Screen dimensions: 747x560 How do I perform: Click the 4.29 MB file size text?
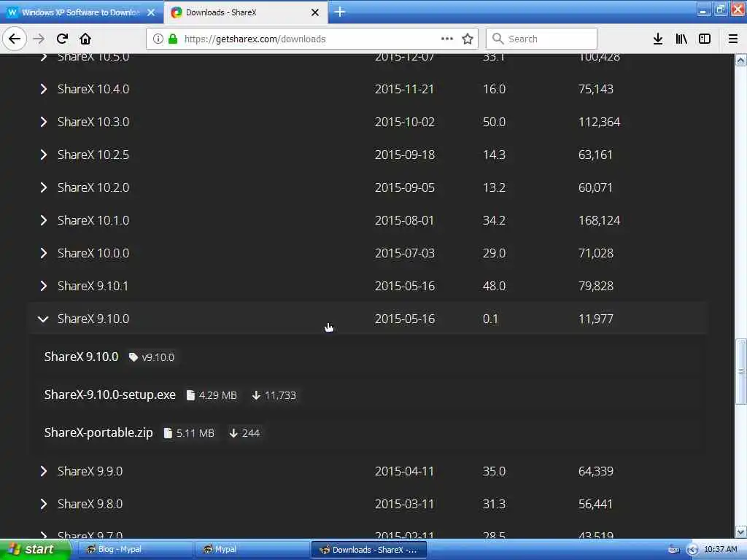click(217, 395)
